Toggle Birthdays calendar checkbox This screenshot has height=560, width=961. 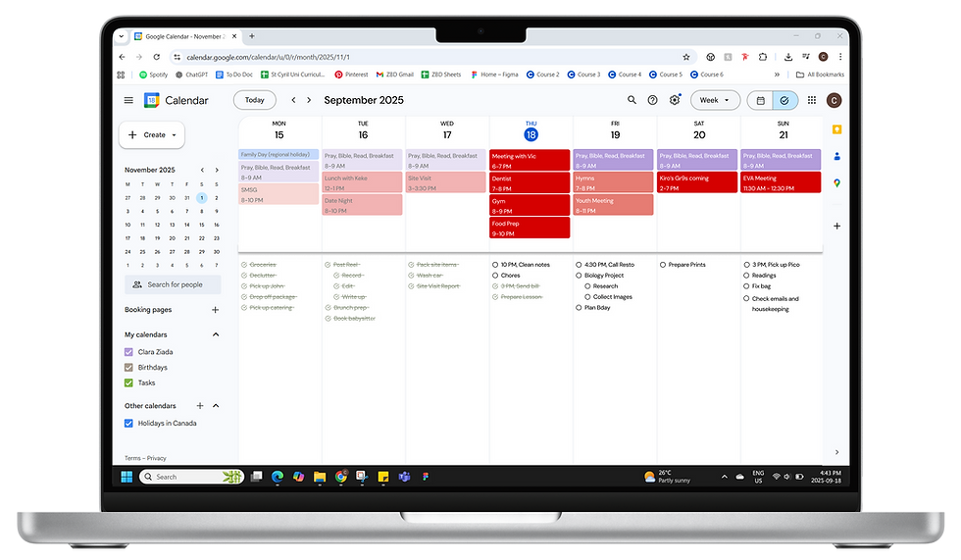(128, 368)
